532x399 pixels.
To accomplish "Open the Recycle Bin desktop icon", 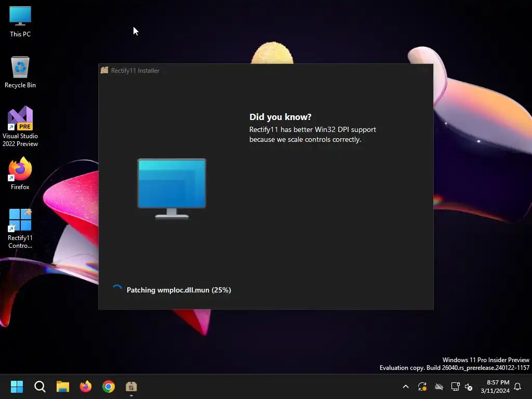I will coord(20,72).
